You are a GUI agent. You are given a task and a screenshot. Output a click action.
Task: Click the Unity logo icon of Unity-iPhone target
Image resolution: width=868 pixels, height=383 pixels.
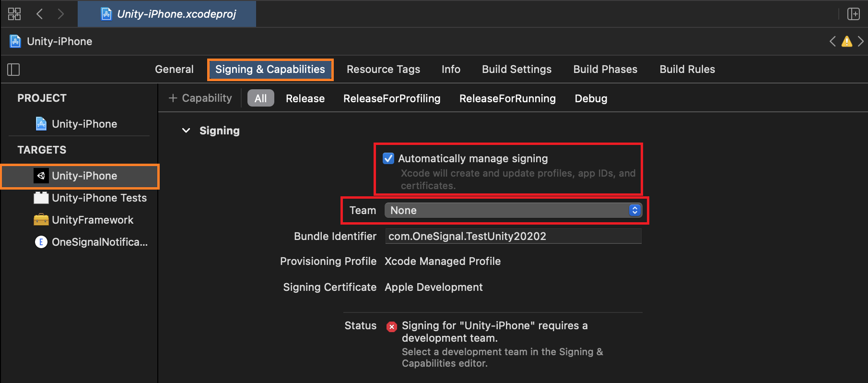point(41,176)
